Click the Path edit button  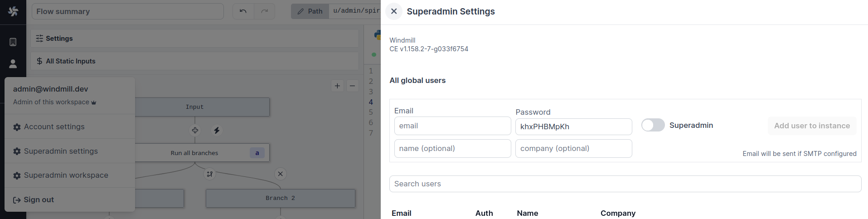click(310, 11)
